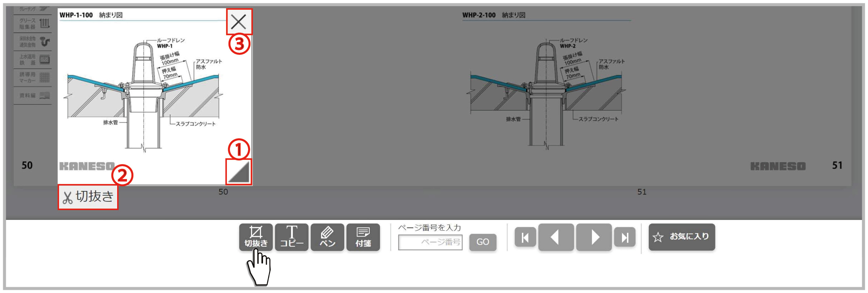Image resolution: width=868 pixels, height=293 pixels.
Task: Add a 付箋 sticky note
Action: (x=363, y=237)
